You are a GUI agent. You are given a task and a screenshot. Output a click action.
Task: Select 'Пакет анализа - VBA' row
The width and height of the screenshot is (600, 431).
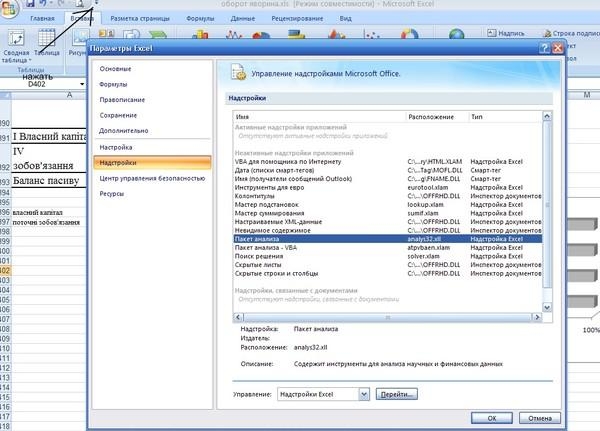388,248
